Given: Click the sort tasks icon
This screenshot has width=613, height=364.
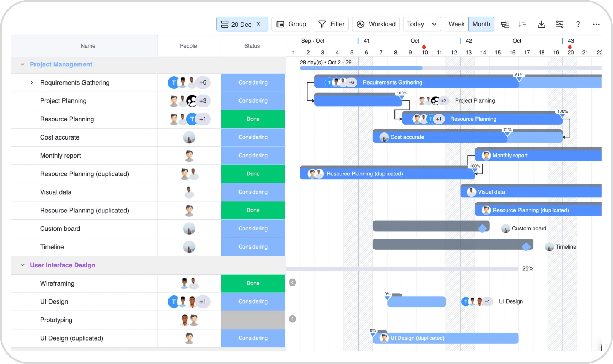Looking at the screenshot, I should click(x=522, y=24).
